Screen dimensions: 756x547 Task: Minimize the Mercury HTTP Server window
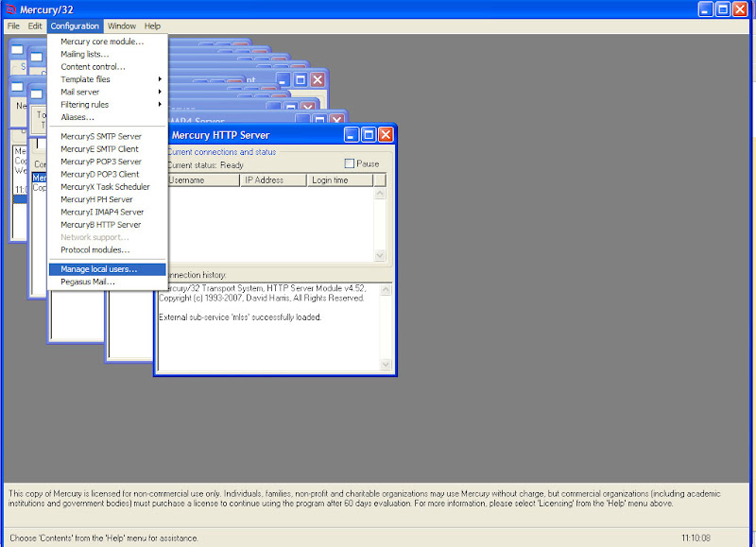point(352,135)
